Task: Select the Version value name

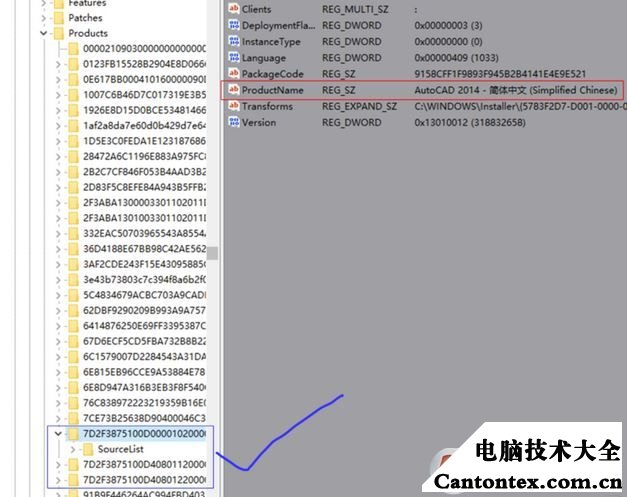Action: click(259, 122)
